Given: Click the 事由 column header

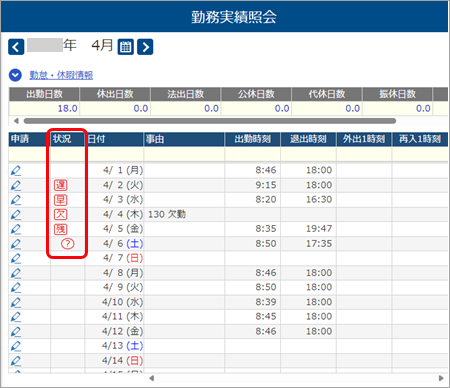Looking at the screenshot, I should pos(184,139).
